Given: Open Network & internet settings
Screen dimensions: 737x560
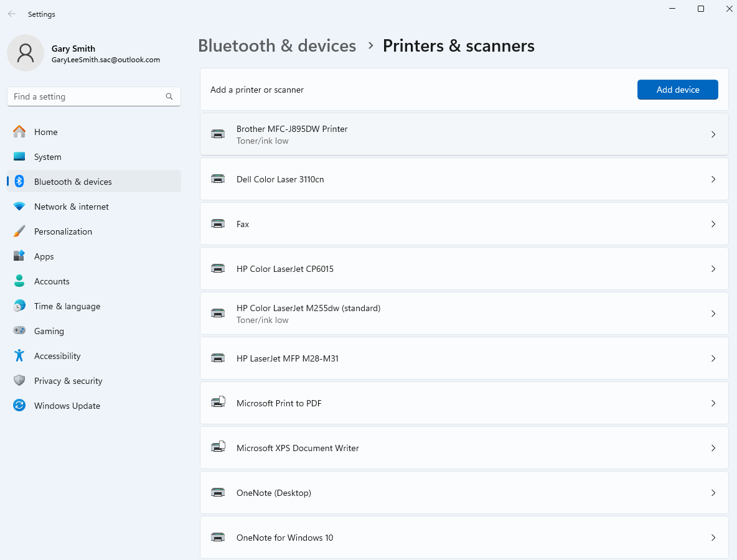Looking at the screenshot, I should (x=71, y=207).
